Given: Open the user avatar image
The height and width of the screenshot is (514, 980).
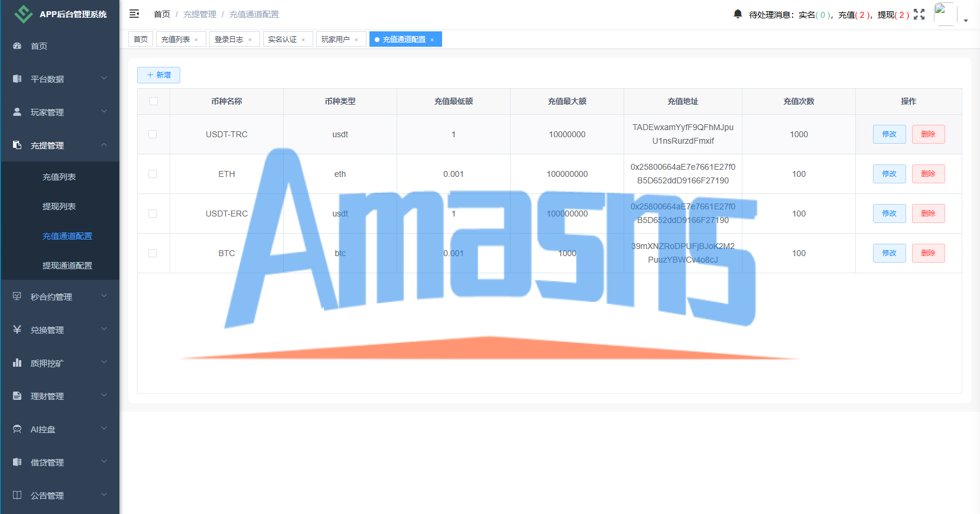Looking at the screenshot, I should click(x=945, y=14).
